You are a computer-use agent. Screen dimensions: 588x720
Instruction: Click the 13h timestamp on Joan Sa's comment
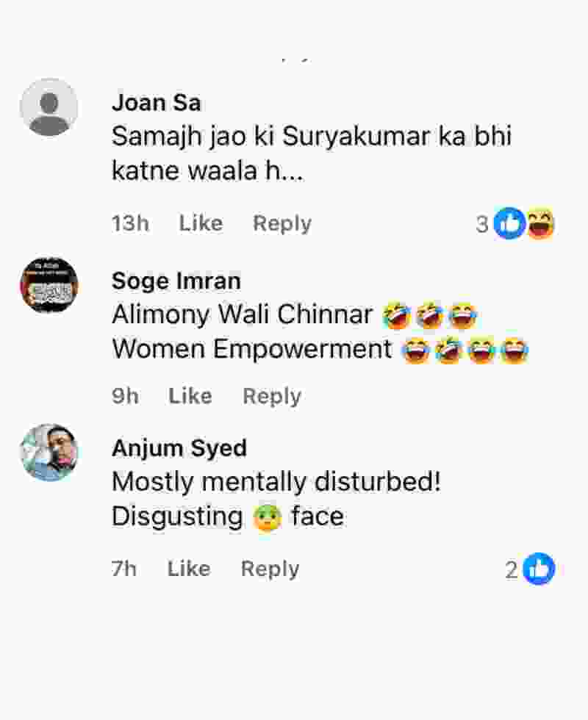click(130, 223)
